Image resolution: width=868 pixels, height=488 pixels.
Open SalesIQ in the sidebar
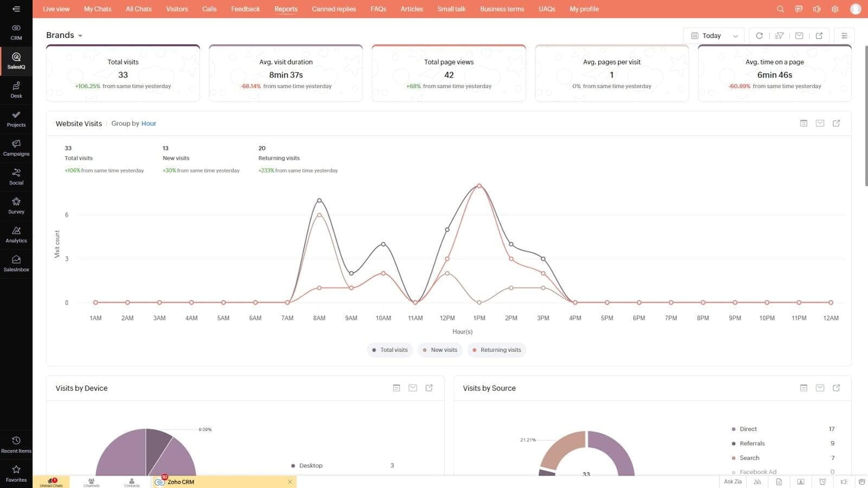(x=16, y=61)
